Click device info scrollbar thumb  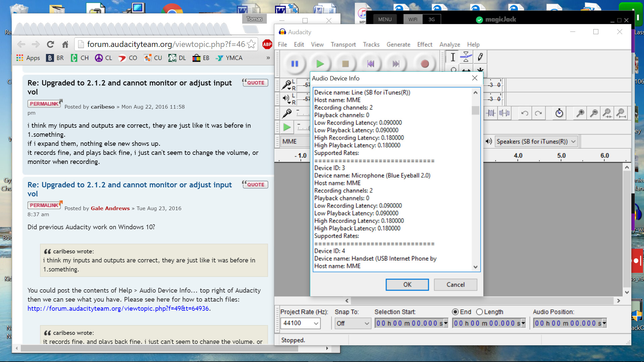(x=475, y=110)
